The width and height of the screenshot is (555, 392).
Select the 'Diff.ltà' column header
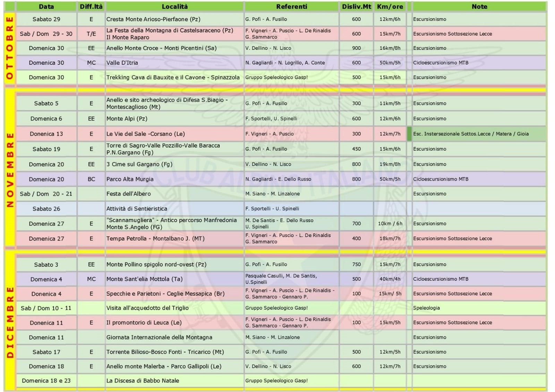coord(91,7)
